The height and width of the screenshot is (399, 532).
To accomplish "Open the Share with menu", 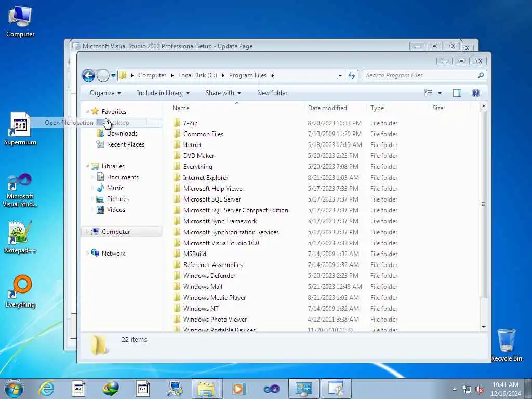I will click(x=223, y=93).
